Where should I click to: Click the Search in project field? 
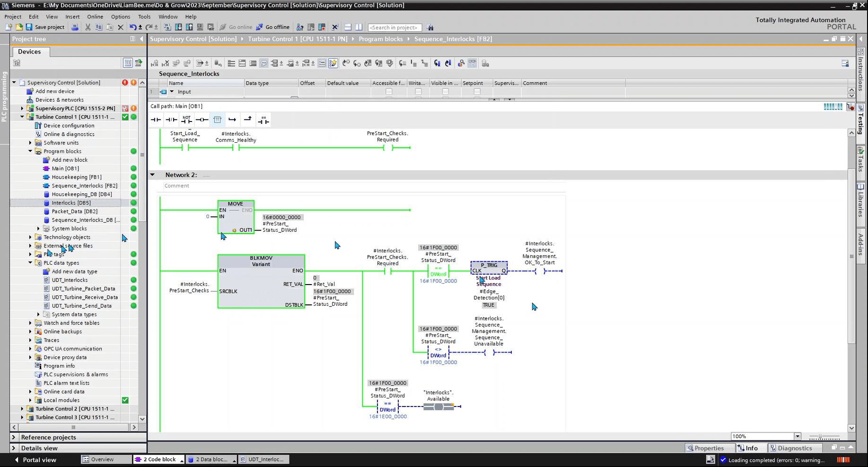pos(394,27)
